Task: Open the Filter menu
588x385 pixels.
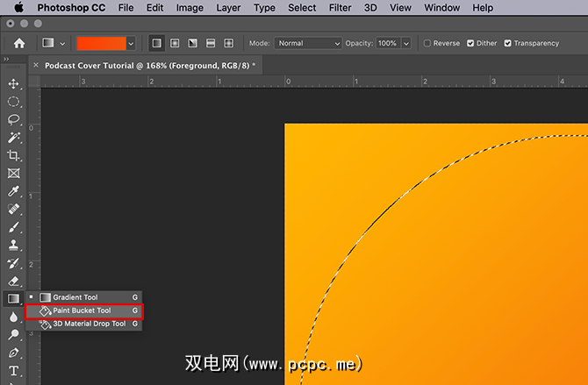Action: click(x=340, y=8)
